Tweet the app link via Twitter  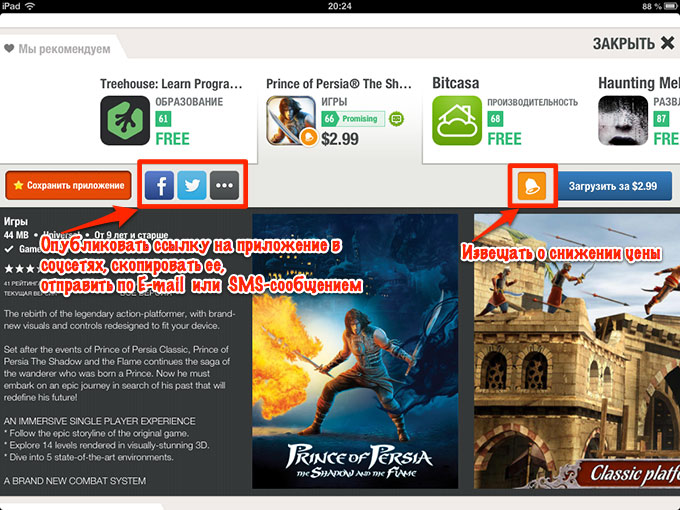(192, 185)
